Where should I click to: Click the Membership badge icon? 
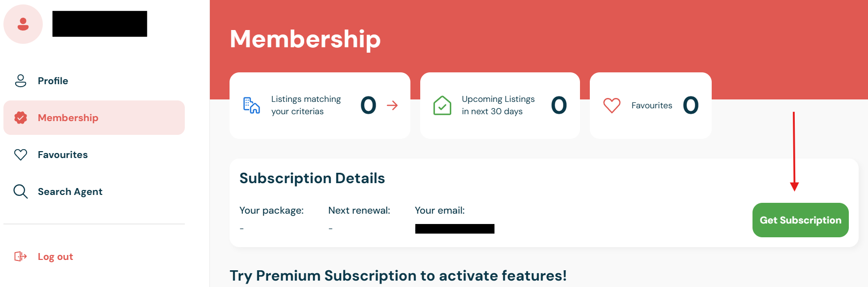coord(21,118)
